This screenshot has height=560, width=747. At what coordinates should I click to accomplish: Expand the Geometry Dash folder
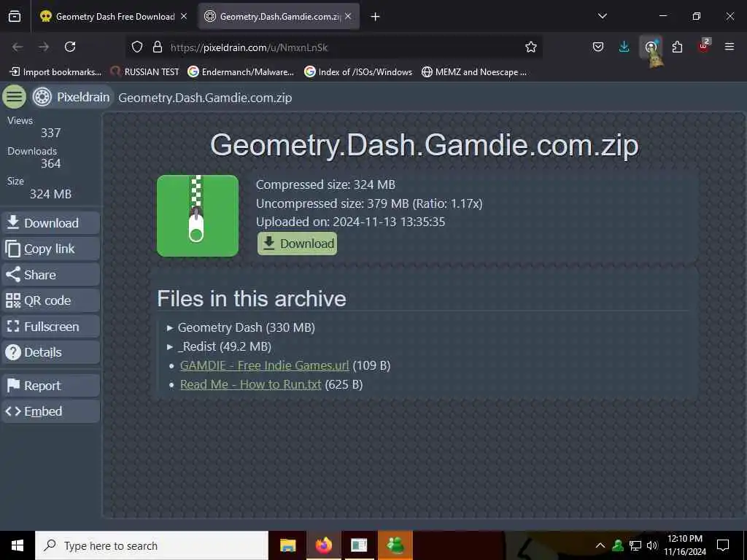click(x=241, y=327)
